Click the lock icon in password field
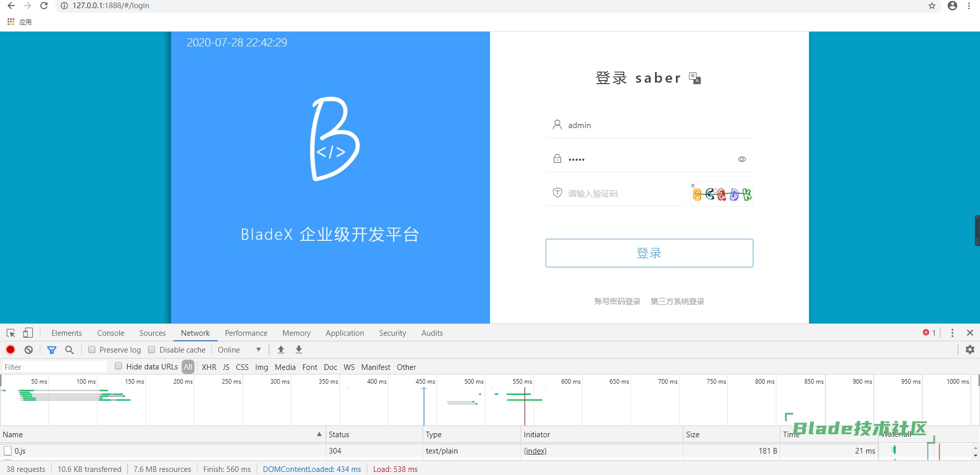This screenshot has height=475, width=980. [557, 159]
